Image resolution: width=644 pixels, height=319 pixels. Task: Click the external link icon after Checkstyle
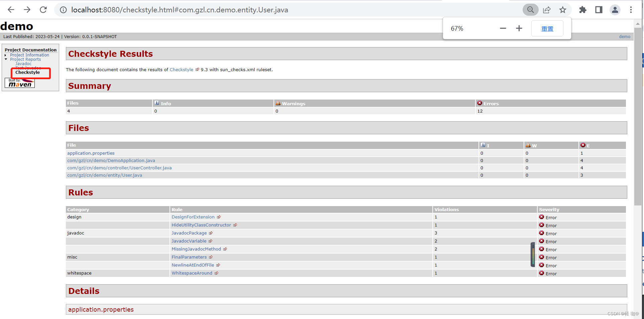tap(197, 69)
